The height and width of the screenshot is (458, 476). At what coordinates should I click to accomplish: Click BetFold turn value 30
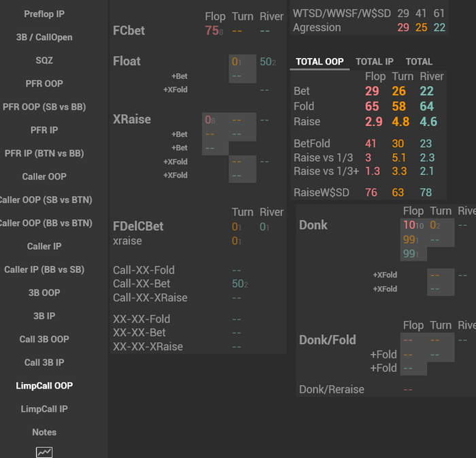pos(398,144)
